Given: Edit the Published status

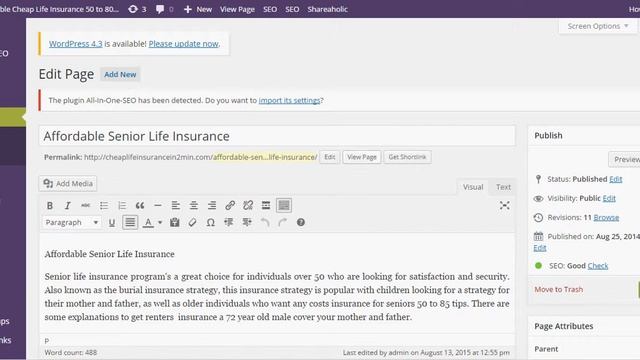Looking at the screenshot, I should coord(616,179).
